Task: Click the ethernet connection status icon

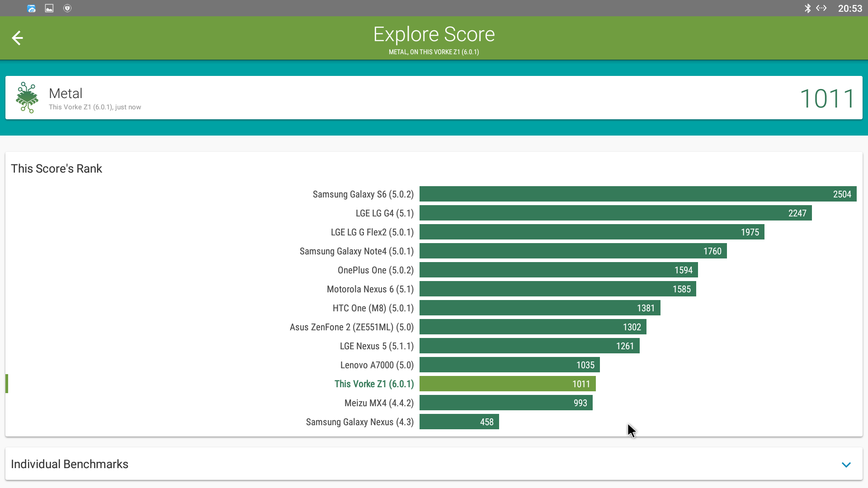Action: (x=821, y=8)
